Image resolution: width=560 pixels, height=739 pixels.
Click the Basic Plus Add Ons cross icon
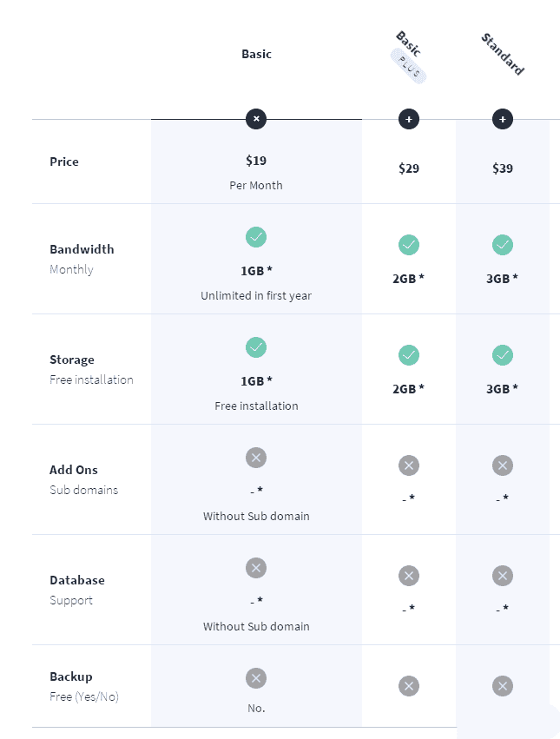(409, 465)
